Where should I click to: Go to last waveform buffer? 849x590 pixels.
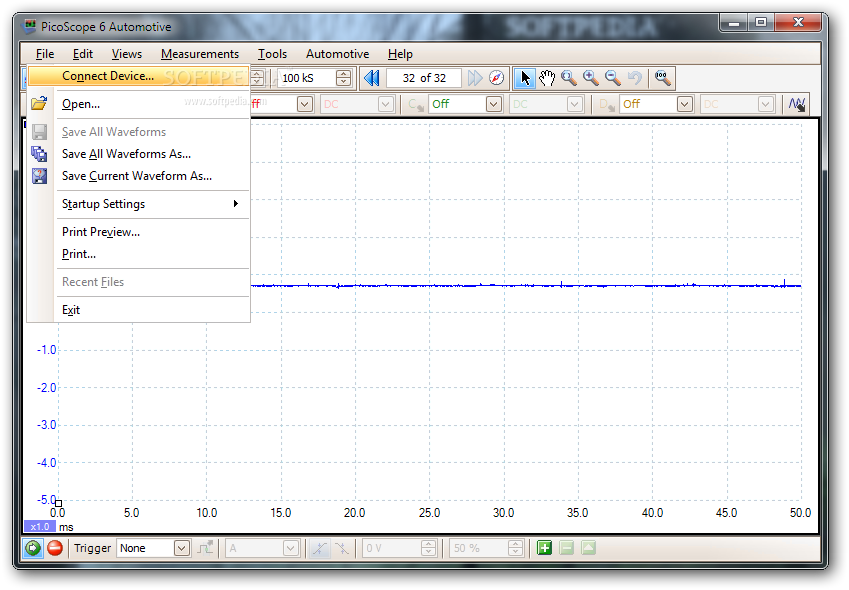[x=475, y=78]
